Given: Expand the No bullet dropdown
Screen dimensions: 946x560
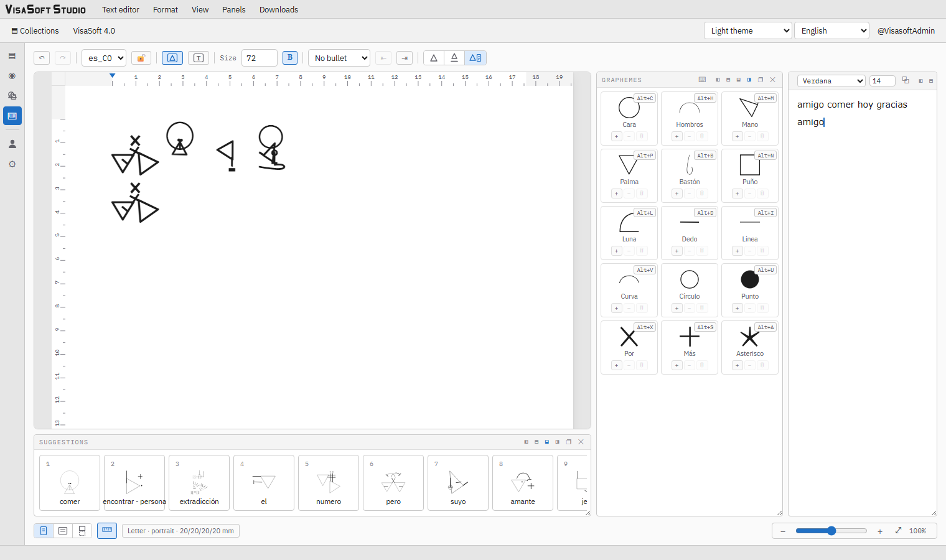Looking at the screenshot, I should point(339,58).
